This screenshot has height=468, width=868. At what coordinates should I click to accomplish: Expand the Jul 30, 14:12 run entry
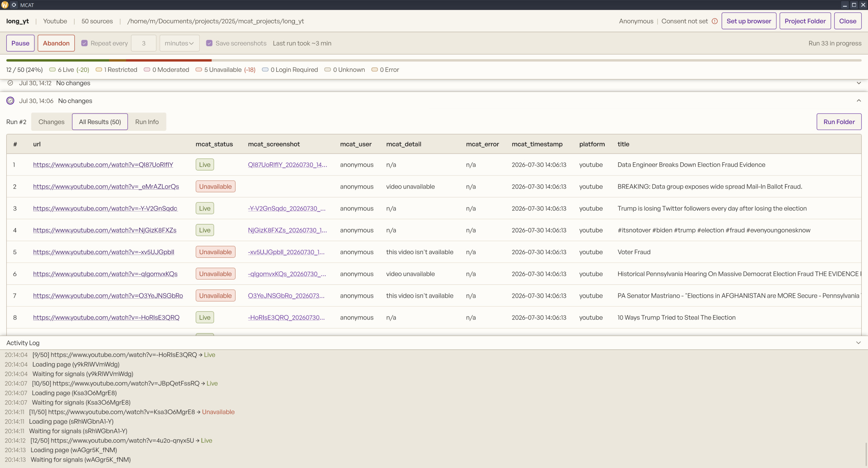pos(859,83)
